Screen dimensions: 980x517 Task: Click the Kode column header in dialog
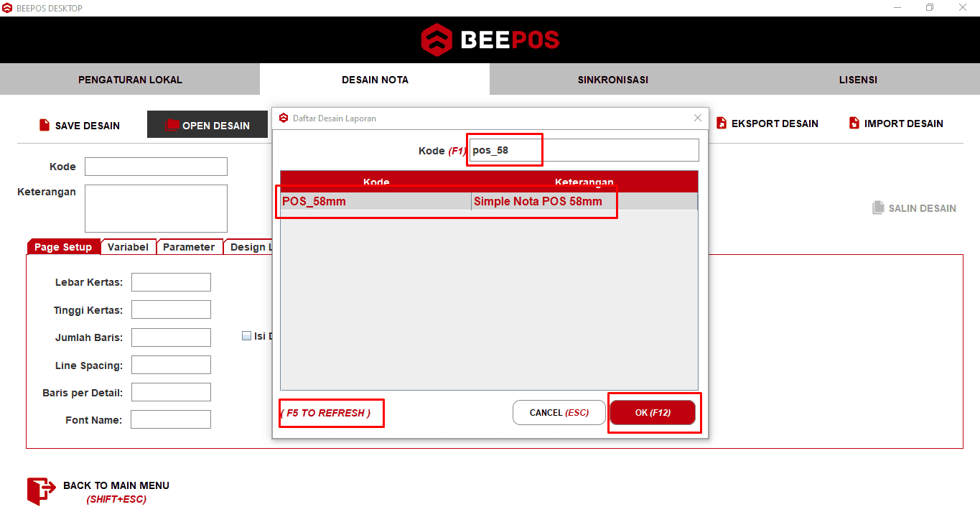tap(376, 182)
